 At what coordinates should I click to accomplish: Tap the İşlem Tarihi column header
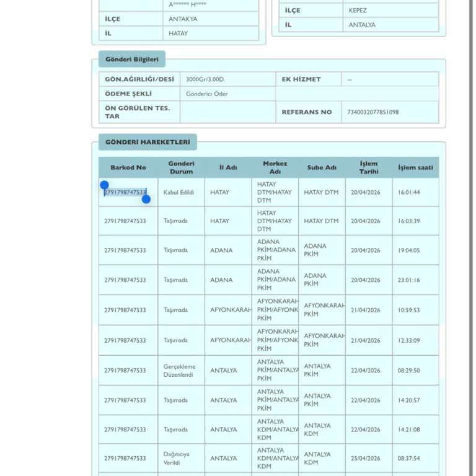(369, 167)
